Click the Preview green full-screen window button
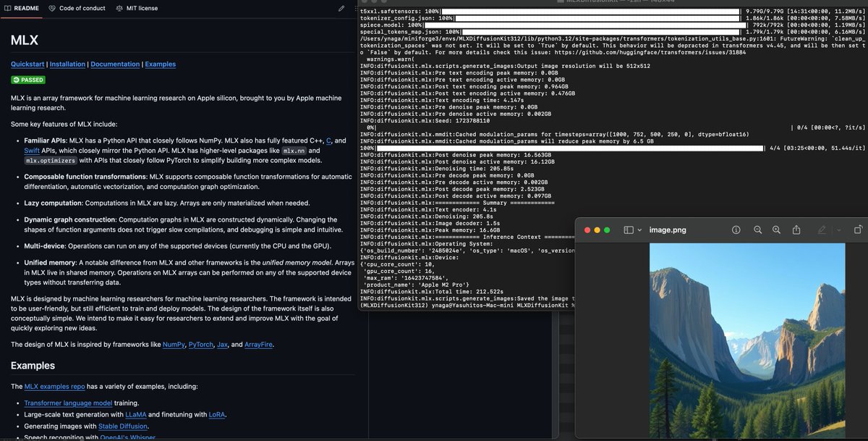The width and height of the screenshot is (868, 441). (x=607, y=230)
